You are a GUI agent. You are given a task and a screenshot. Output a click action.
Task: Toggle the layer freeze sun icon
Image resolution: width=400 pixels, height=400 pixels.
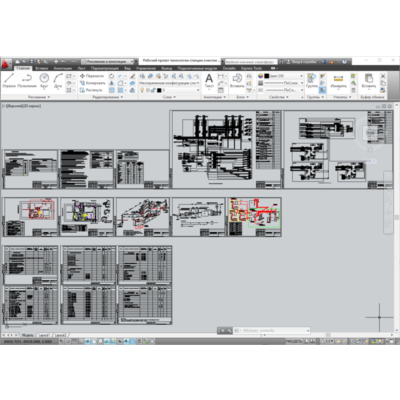pyautogui.click(x=148, y=90)
